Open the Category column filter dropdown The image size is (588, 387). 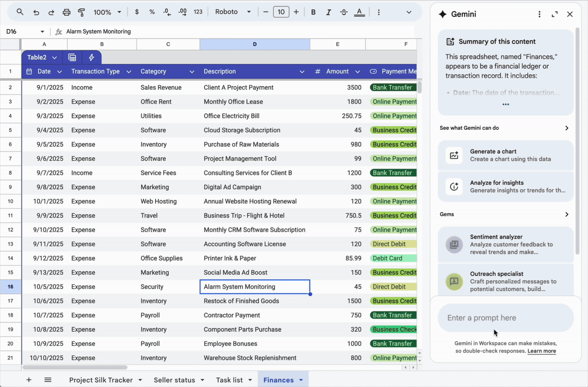192,72
